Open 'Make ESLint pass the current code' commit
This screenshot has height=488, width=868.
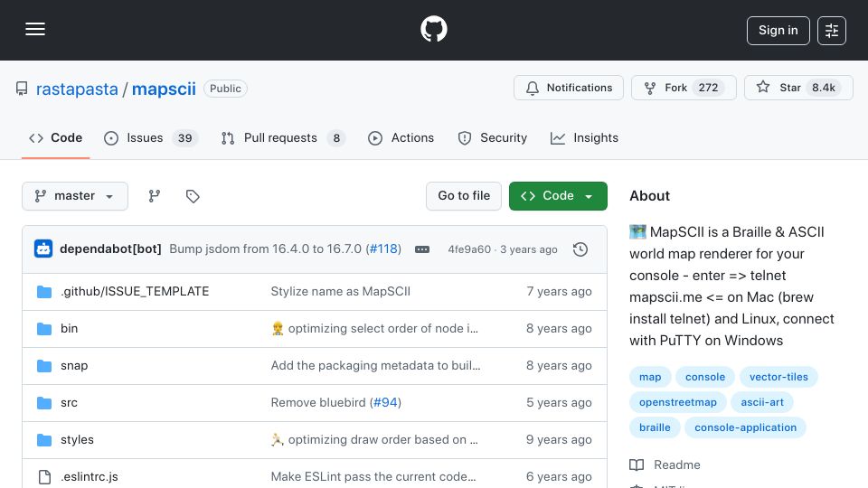[x=373, y=477]
